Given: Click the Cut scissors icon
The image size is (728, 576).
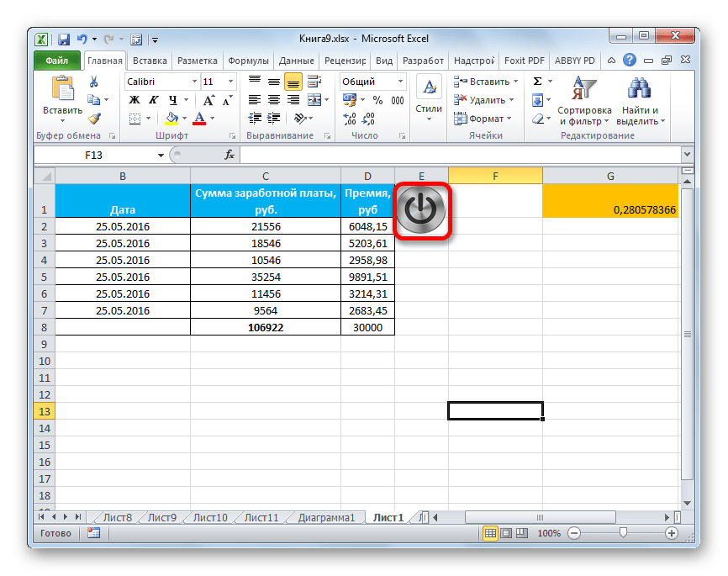Looking at the screenshot, I should pyautogui.click(x=94, y=82).
